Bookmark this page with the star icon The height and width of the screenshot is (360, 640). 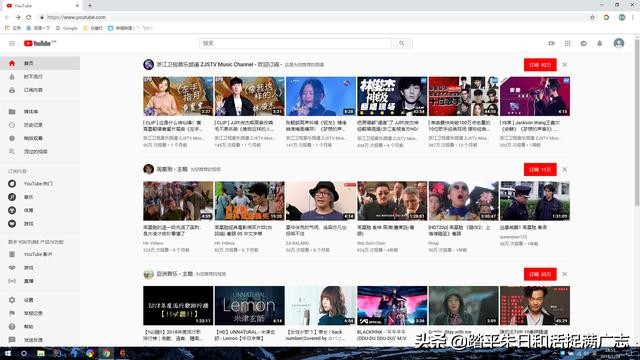(592, 17)
